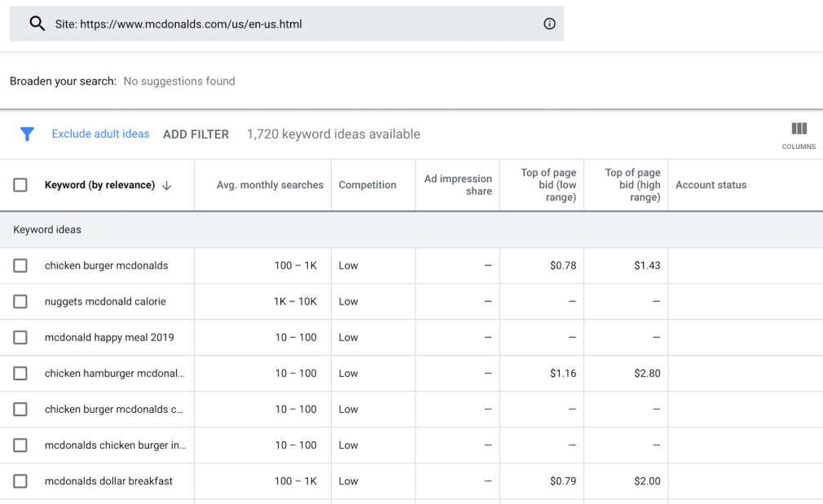Check the box for mcdonalds chicken burger in...

tap(20, 445)
